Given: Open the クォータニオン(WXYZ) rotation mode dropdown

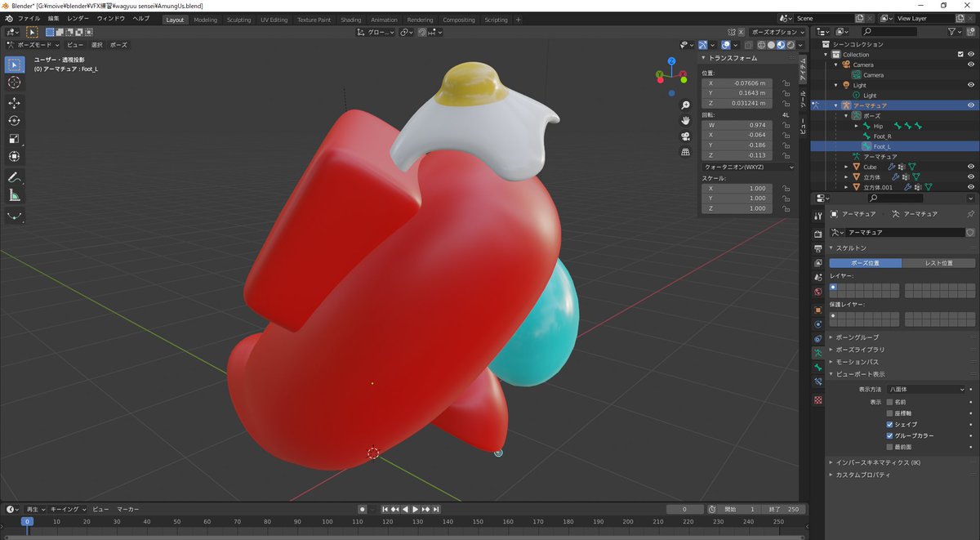Looking at the screenshot, I should tap(747, 167).
